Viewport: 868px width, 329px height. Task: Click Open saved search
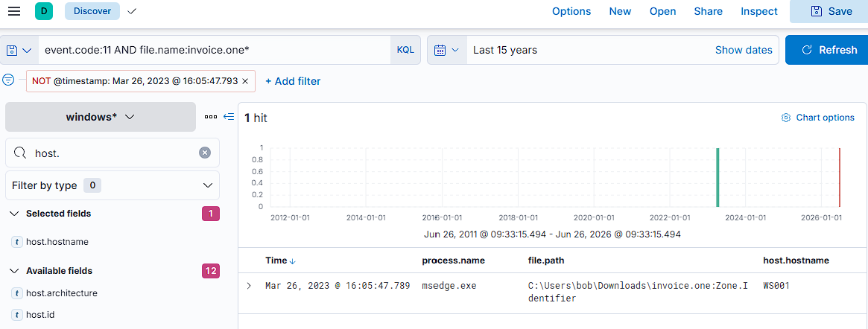coord(662,12)
